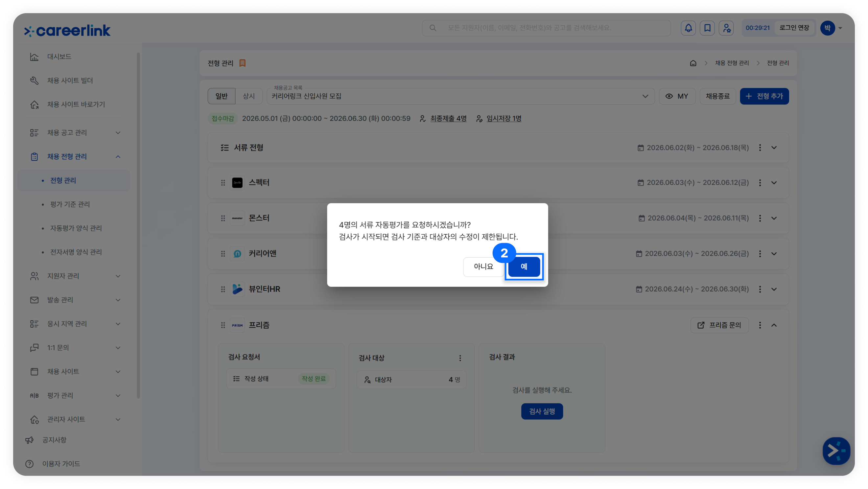Click the 프리즘 logo icon

click(x=237, y=325)
